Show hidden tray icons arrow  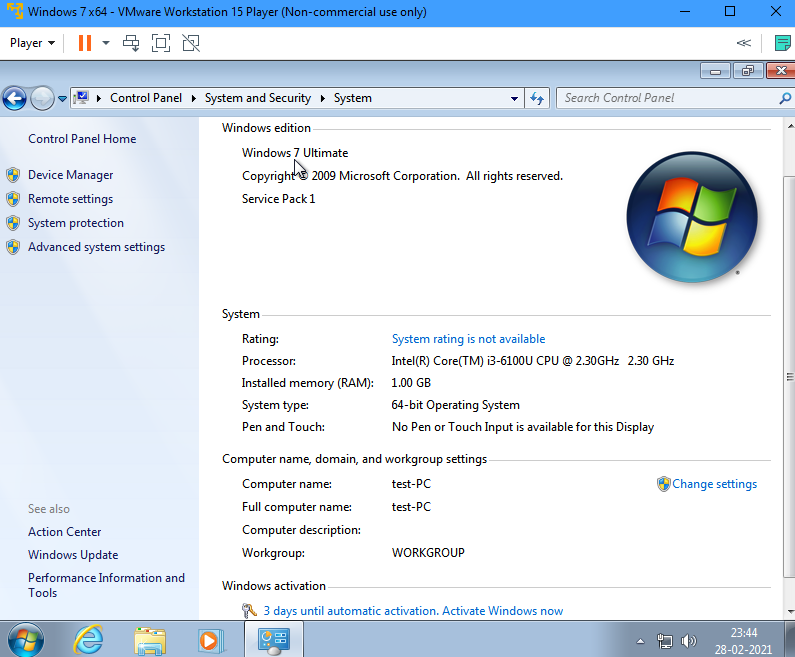point(640,641)
